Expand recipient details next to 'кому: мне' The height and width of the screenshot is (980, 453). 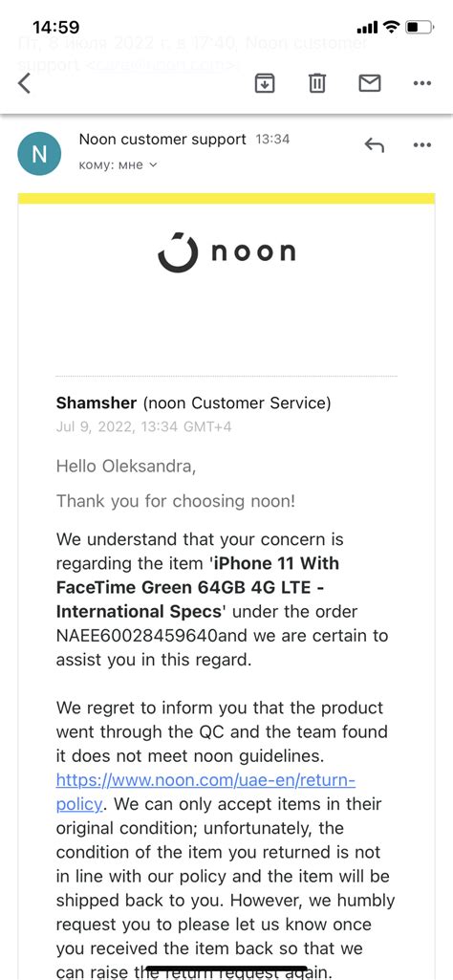152,165
